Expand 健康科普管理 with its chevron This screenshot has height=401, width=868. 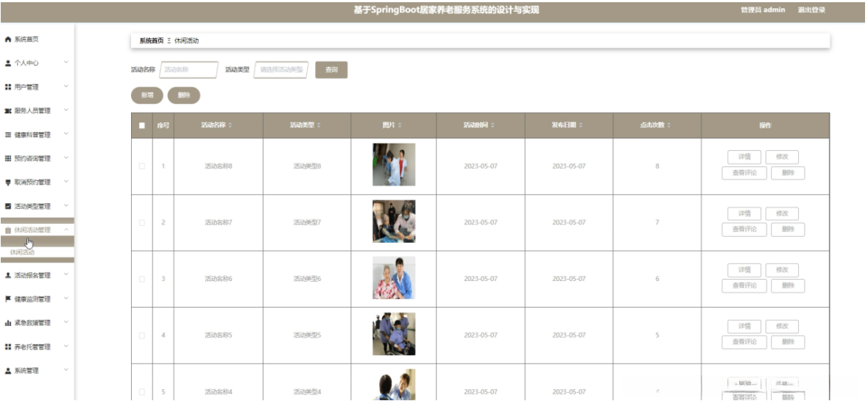point(66,134)
